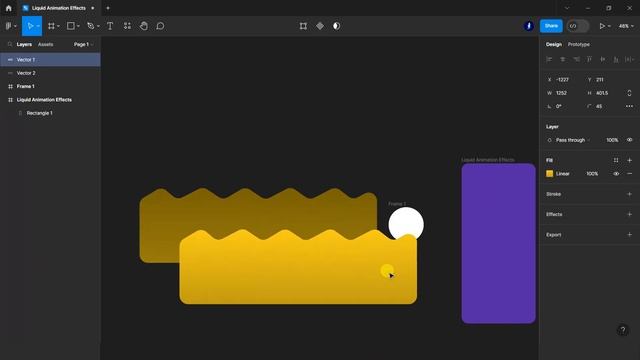The height and width of the screenshot is (360, 640).
Task: Add a stroke
Action: click(629, 194)
